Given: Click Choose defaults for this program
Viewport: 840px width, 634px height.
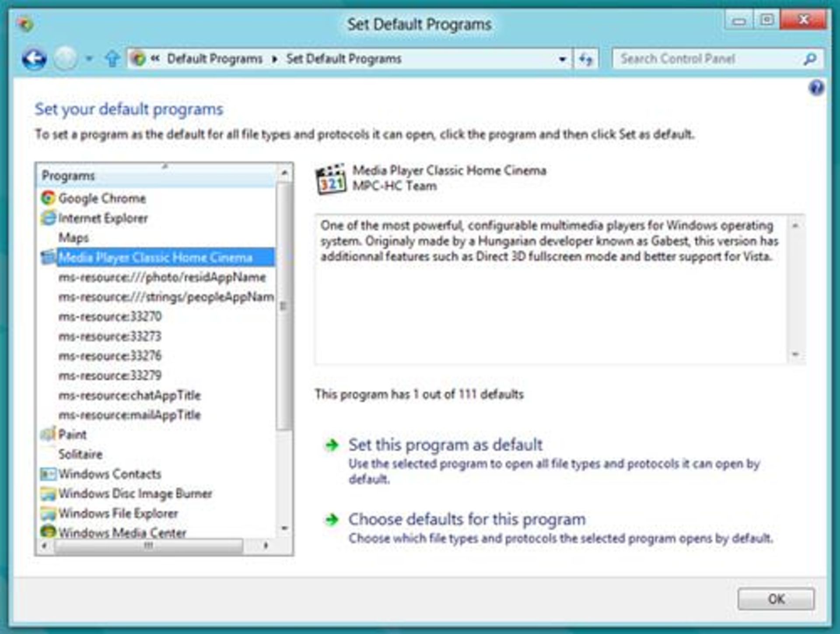Looking at the screenshot, I should click(x=467, y=519).
